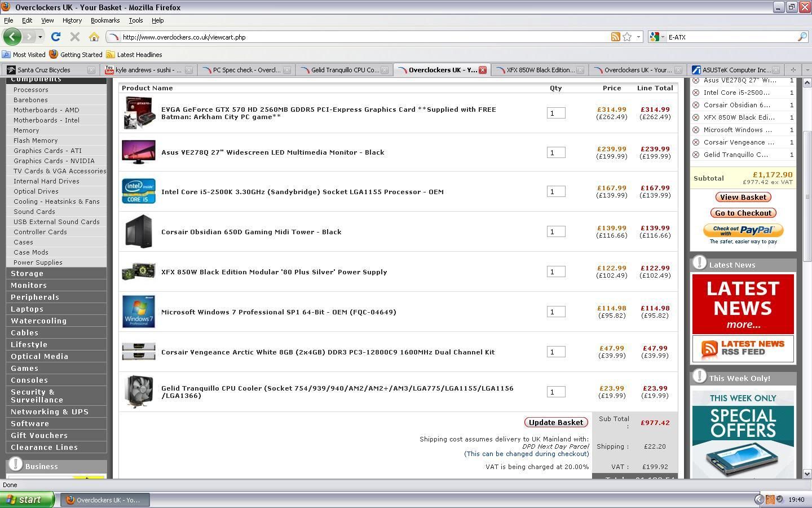Remove Corsair Vengeance from the mini basket
Viewport: 812px width, 508px height.
tap(696, 142)
